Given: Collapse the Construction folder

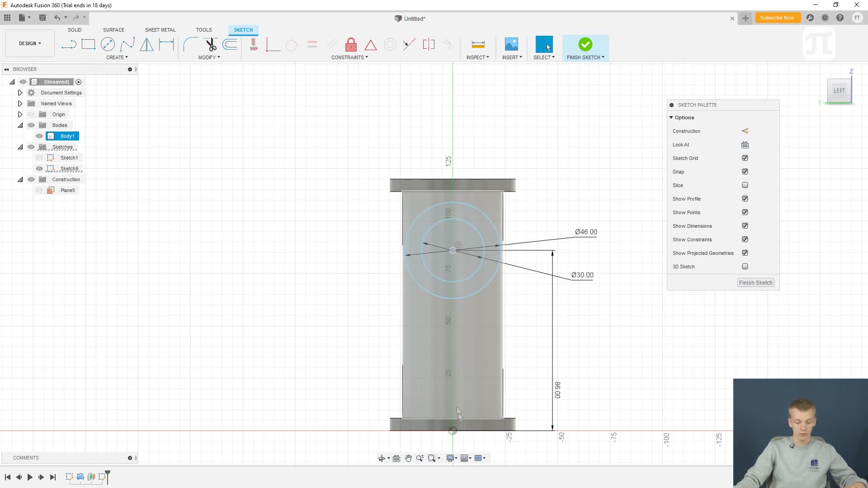Looking at the screenshot, I should (x=20, y=179).
